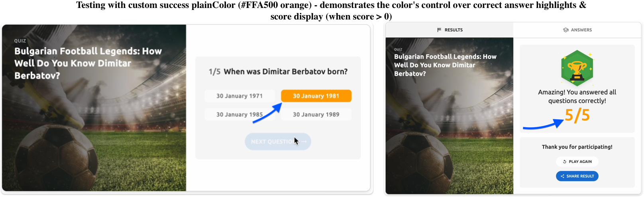Click the graduation cap icon beside Answers

point(565,30)
